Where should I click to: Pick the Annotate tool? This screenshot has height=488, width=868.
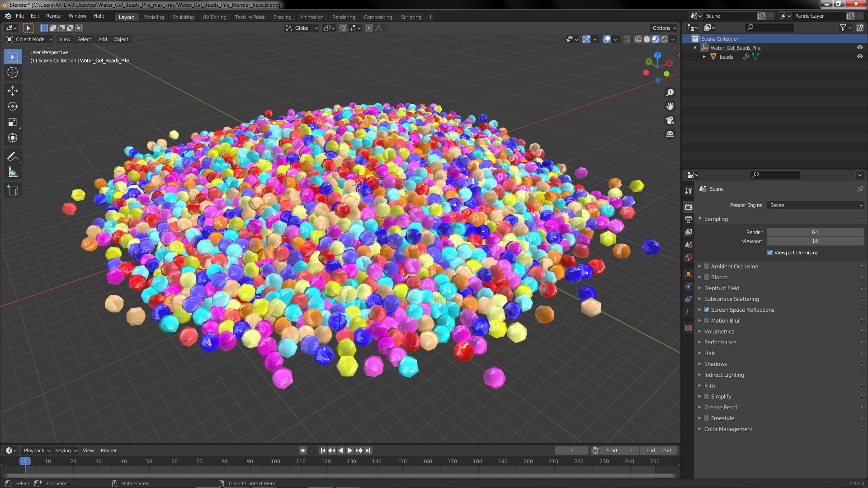click(13, 156)
